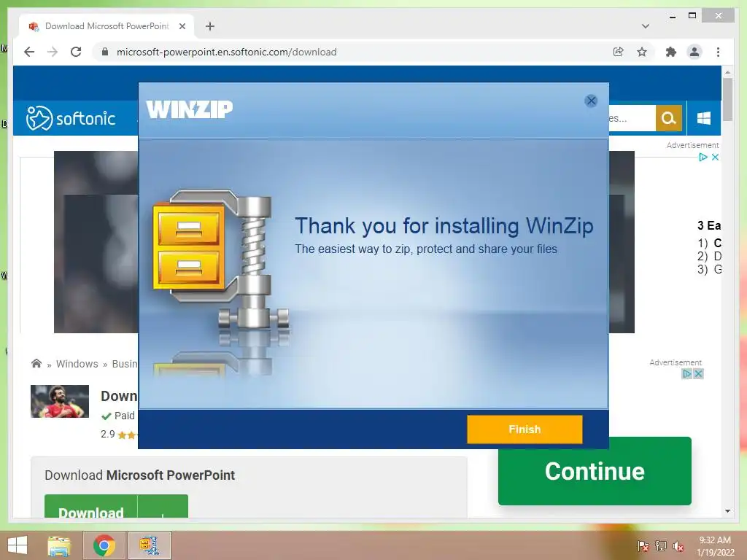Open Chrome extensions puzzle icon
The width and height of the screenshot is (747, 560).
click(x=671, y=52)
